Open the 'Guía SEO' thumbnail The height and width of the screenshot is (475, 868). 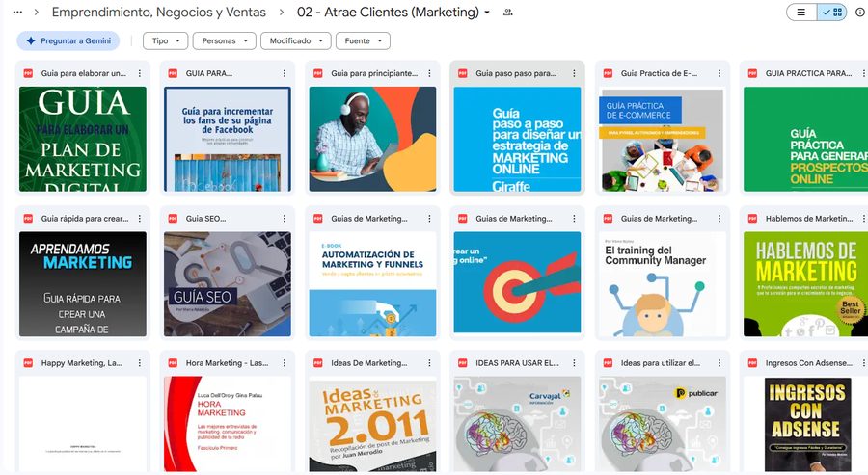[x=228, y=283]
